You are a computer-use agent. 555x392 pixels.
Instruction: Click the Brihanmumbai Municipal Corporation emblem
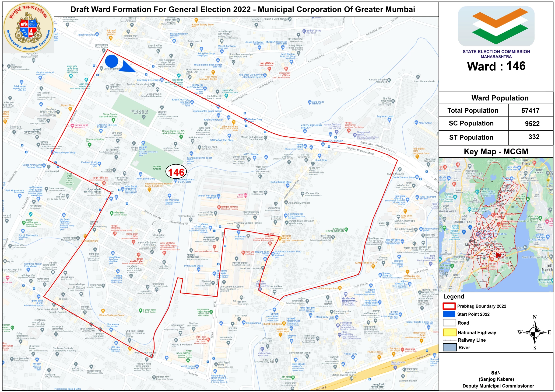pyautogui.click(x=28, y=28)
